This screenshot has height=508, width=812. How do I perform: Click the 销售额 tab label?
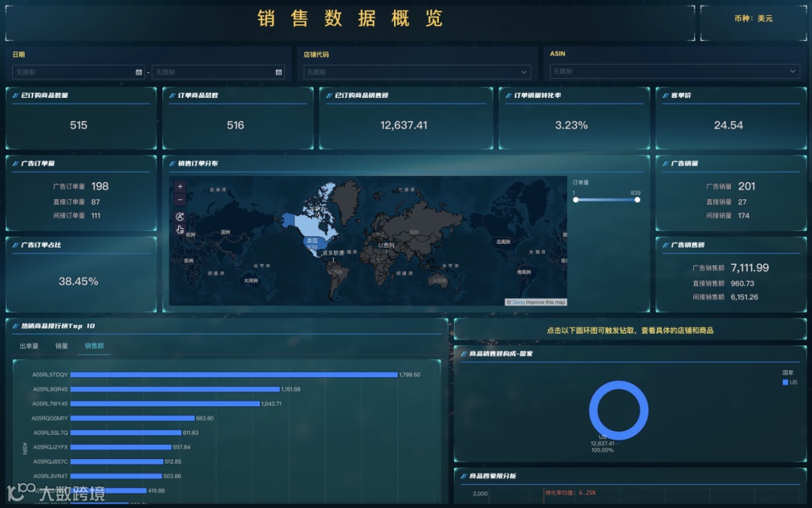click(x=93, y=346)
